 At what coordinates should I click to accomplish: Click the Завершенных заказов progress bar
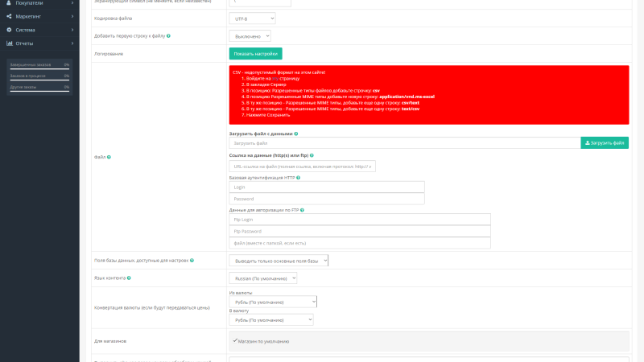[39, 69]
